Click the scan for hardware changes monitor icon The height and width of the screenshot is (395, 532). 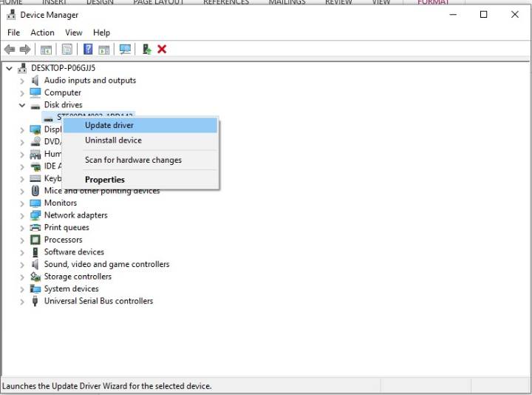point(125,50)
